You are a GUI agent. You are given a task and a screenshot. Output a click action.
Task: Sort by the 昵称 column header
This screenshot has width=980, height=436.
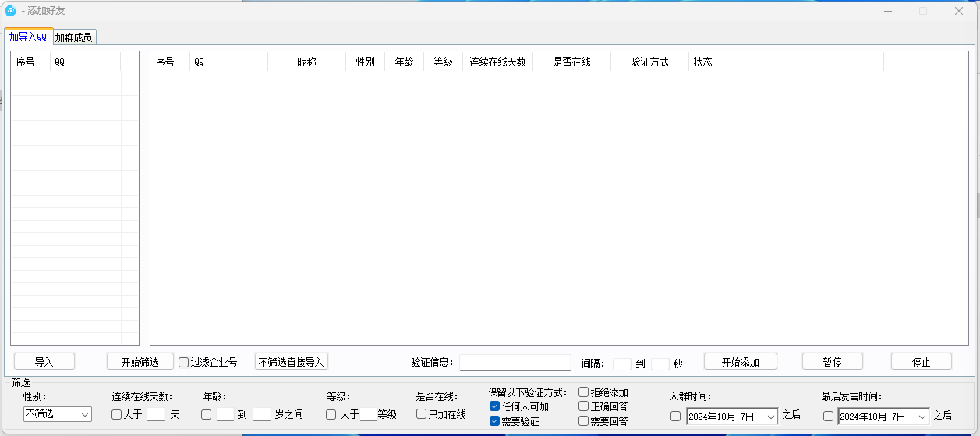pyautogui.click(x=306, y=62)
